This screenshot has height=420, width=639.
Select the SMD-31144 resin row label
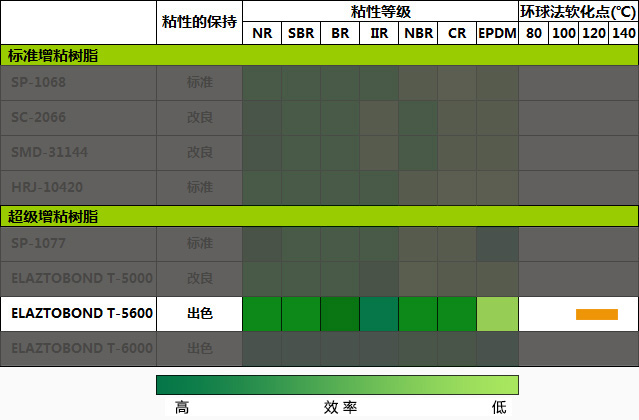tap(49, 152)
